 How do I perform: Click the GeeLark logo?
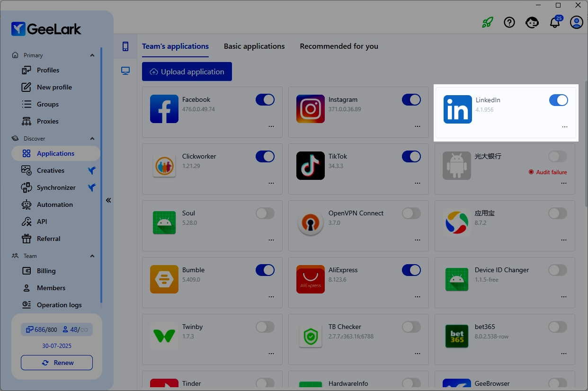[46, 29]
